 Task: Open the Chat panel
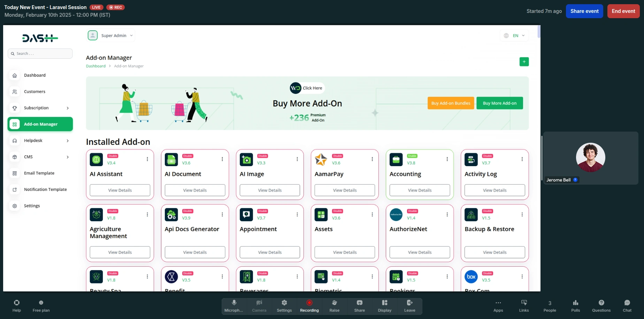click(x=627, y=306)
